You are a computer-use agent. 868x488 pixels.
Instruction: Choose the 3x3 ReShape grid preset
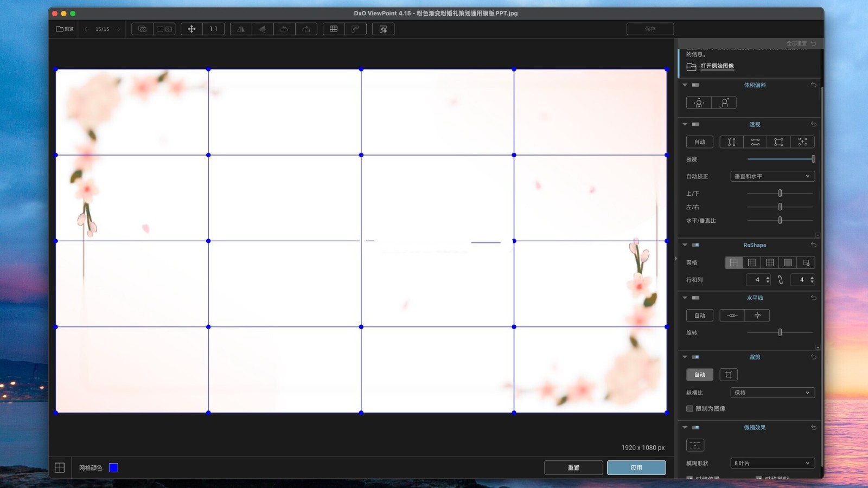click(751, 262)
